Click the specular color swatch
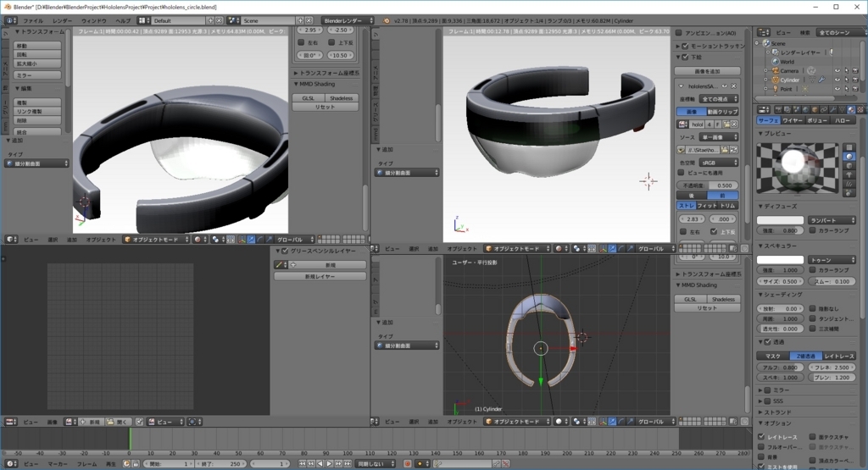 780,260
